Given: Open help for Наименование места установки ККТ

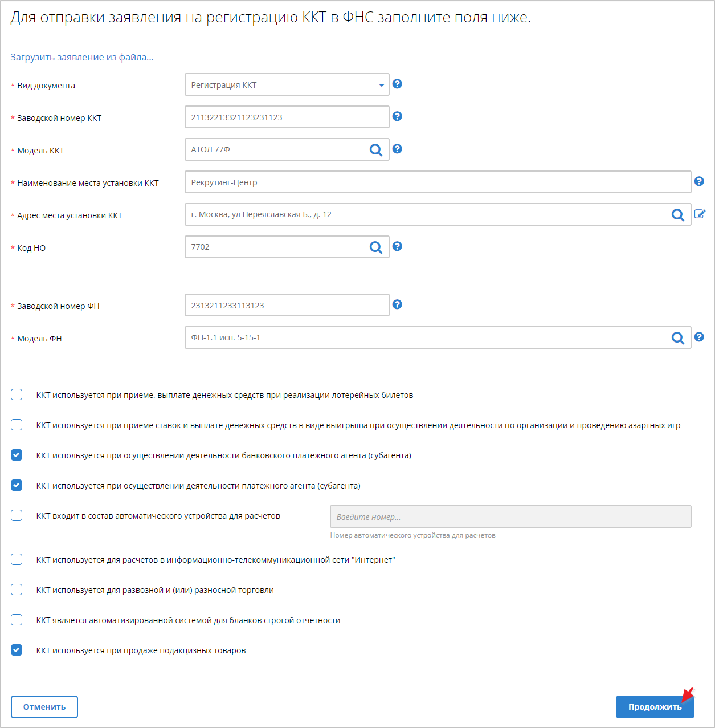Looking at the screenshot, I should 700,181.
